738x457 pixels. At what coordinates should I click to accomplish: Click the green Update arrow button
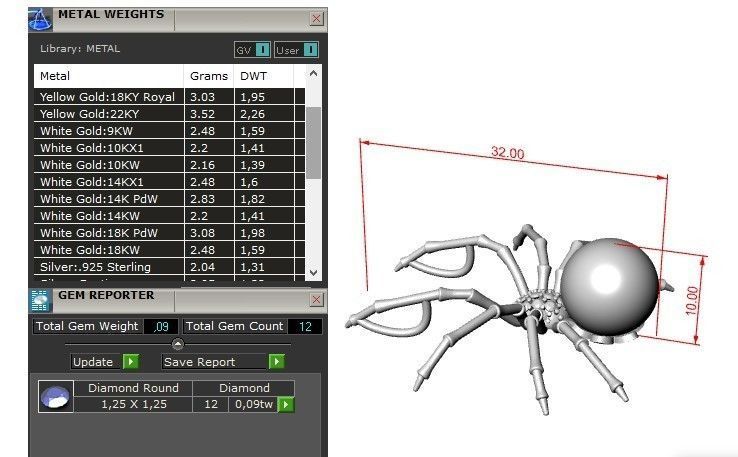tap(131, 361)
